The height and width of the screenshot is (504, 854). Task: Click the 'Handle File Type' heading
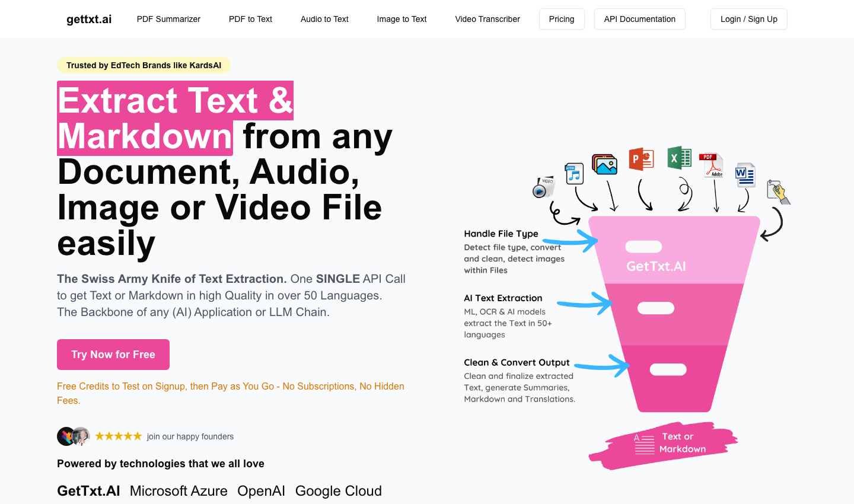pos(501,234)
